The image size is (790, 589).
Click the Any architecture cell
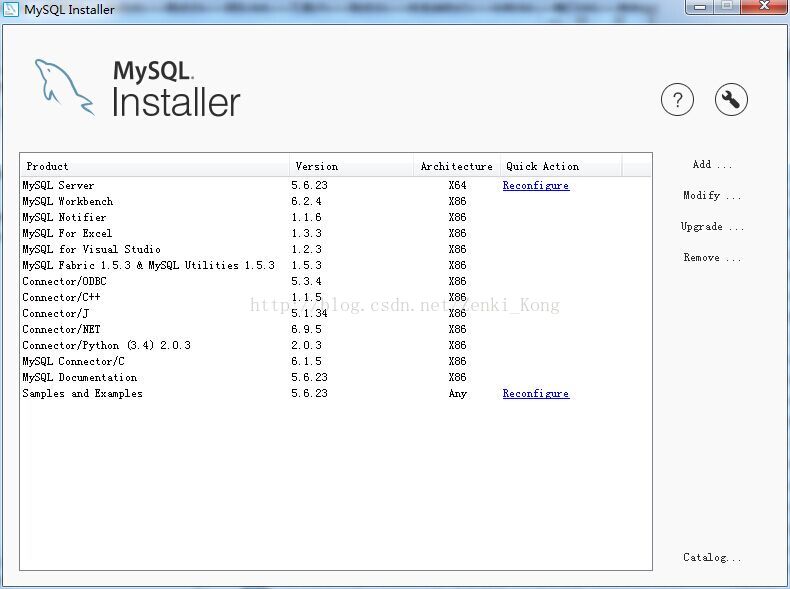pos(457,394)
